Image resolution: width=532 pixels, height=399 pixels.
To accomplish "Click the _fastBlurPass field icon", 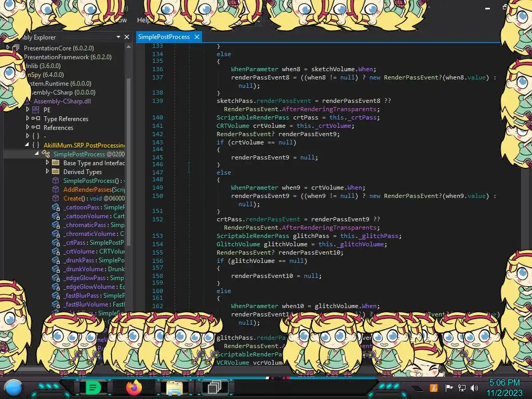I will pyautogui.click(x=56, y=295).
